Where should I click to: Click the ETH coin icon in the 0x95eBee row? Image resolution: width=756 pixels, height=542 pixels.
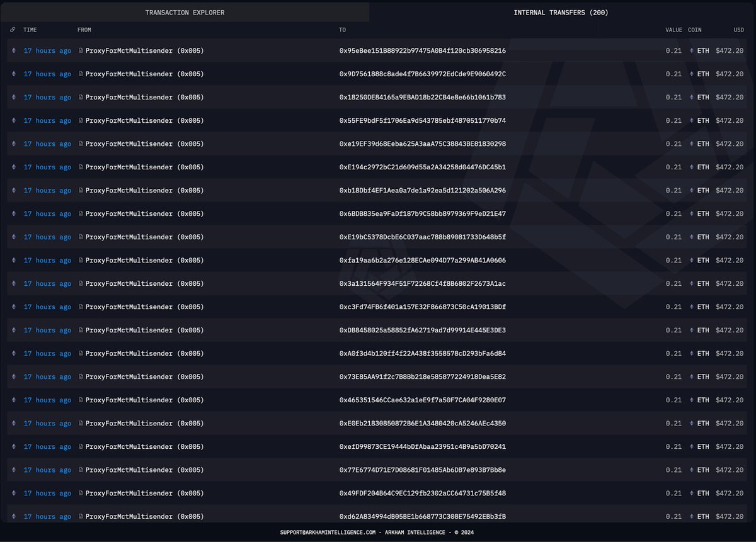pos(692,51)
